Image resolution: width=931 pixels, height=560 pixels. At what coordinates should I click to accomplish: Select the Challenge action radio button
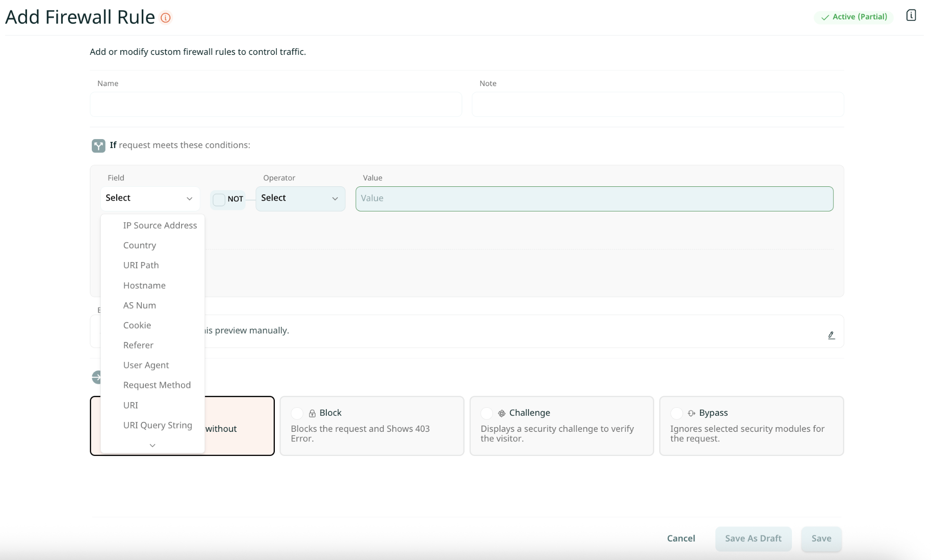(486, 413)
